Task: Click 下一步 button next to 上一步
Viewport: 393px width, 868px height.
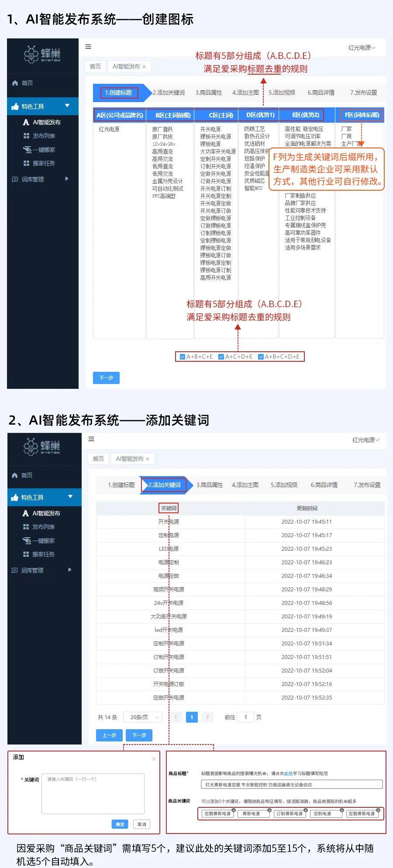Action: point(139,735)
